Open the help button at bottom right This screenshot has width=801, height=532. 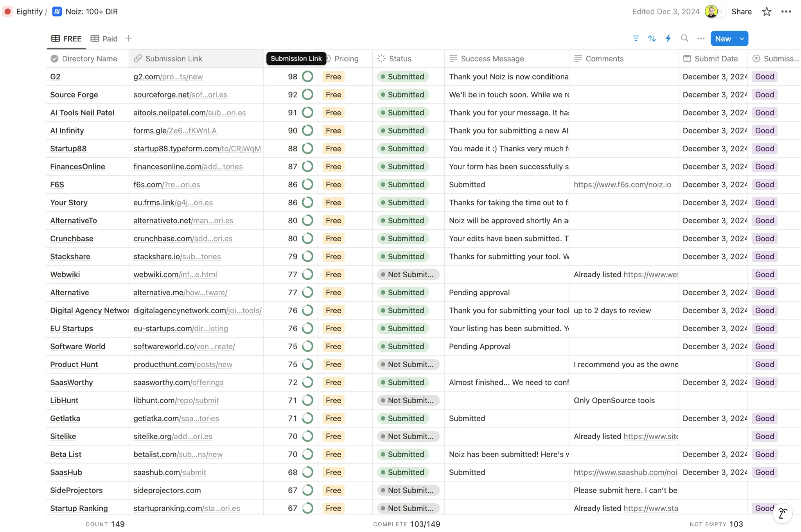tap(782, 513)
